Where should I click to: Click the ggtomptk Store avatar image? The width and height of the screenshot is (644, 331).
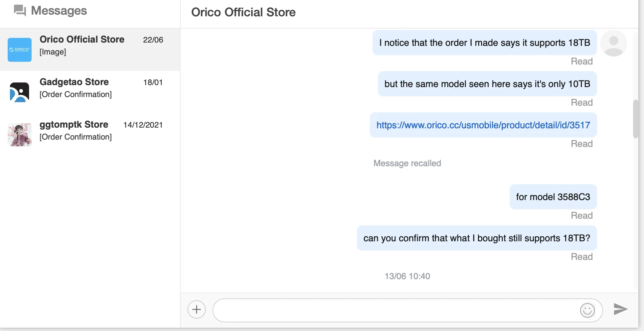20,134
